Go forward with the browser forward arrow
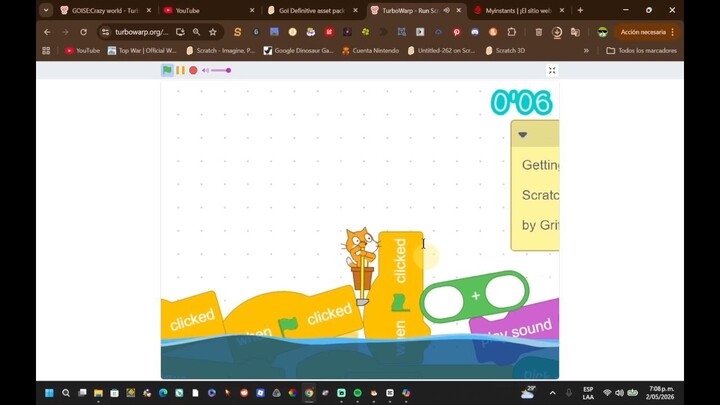Image resolution: width=720 pixels, height=405 pixels. point(65,32)
